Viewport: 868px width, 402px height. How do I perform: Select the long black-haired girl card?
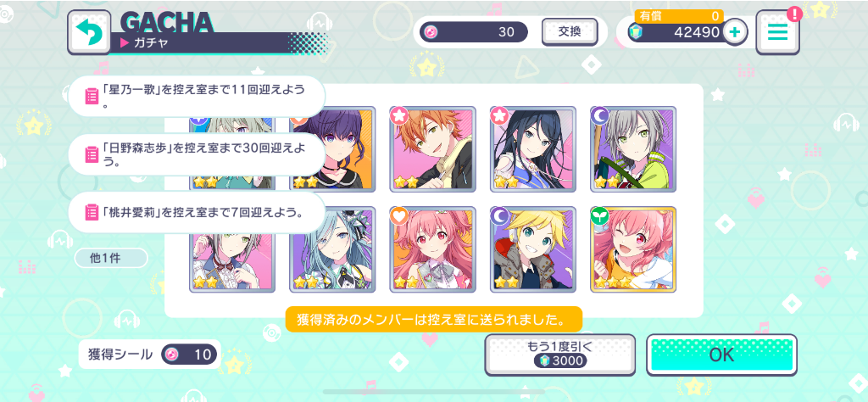pyautogui.click(x=533, y=149)
